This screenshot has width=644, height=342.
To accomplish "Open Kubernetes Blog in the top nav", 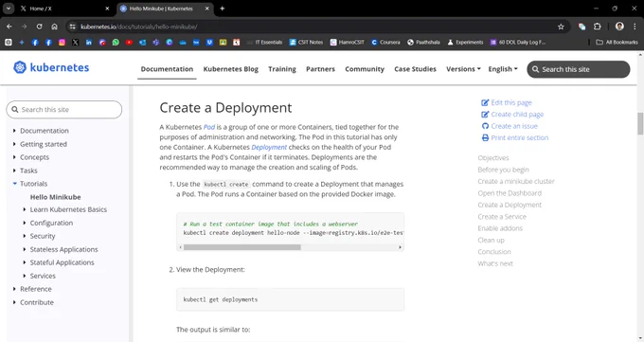I will tap(231, 69).
